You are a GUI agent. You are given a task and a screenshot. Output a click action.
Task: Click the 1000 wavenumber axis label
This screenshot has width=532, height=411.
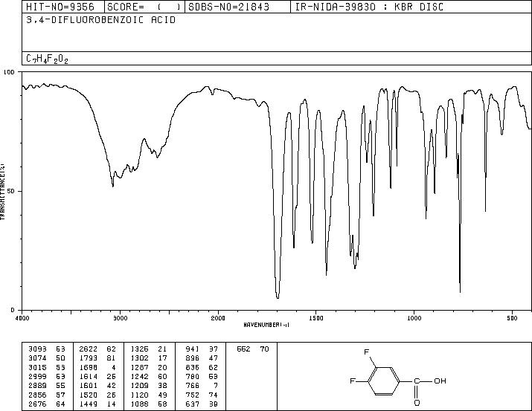414,318
